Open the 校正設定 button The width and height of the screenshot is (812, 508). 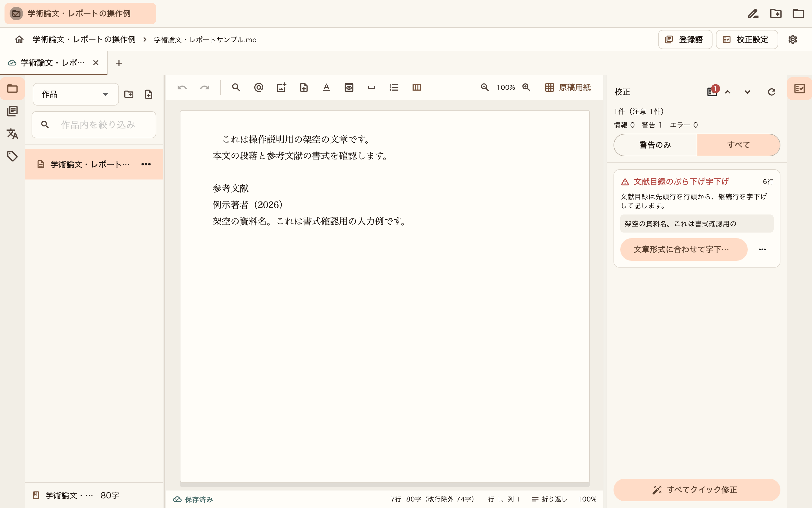[747, 39]
